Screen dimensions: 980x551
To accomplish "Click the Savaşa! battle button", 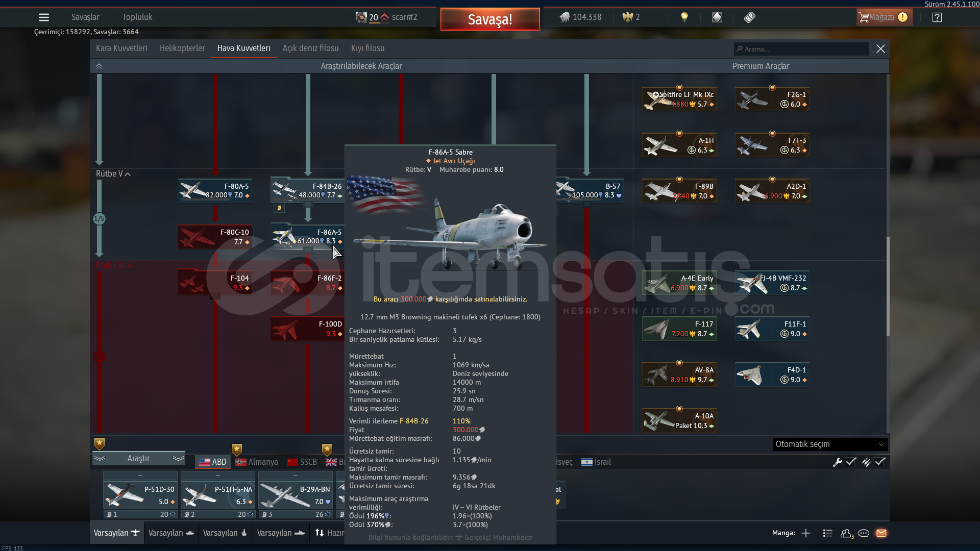I will click(x=490, y=19).
